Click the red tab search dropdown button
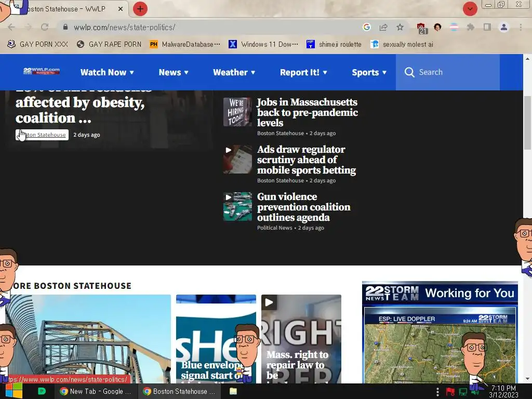Screen dimensions: 532x399 (470, 9)
